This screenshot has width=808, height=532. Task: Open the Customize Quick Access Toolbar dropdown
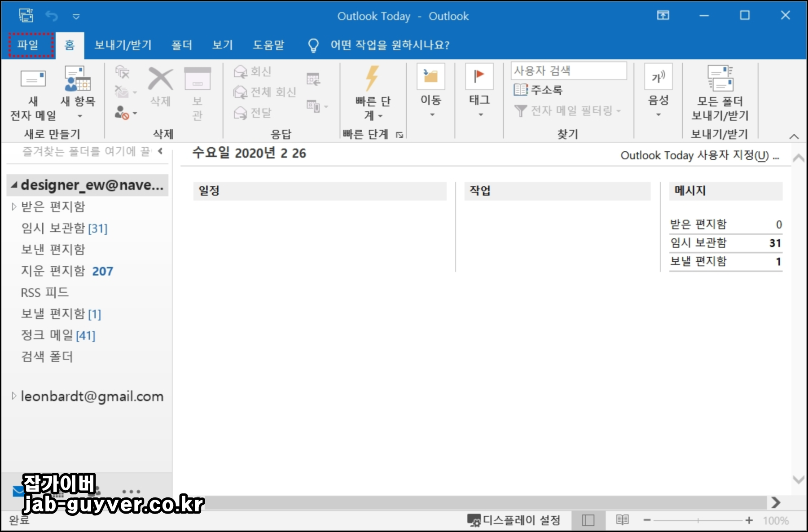76,17
